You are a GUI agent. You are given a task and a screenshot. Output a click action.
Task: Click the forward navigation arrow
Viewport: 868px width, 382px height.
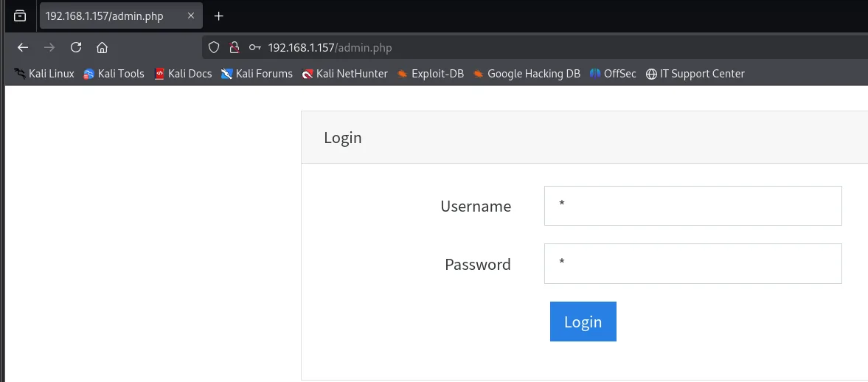49,48
